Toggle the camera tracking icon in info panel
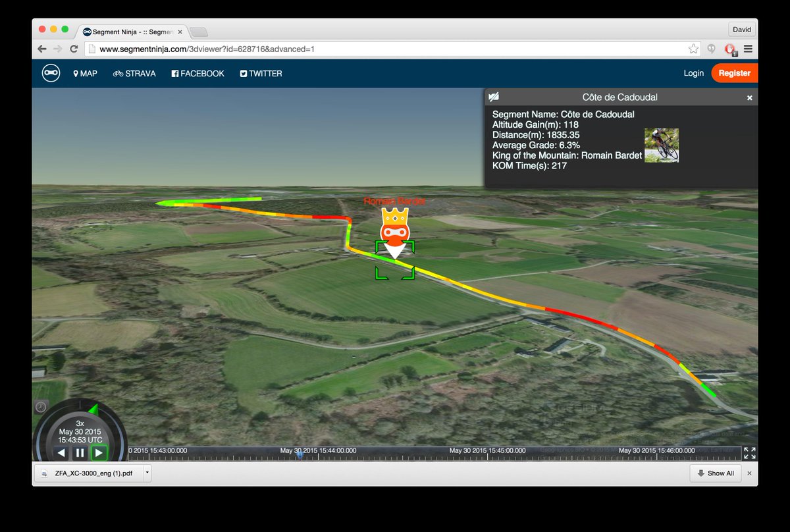 tap(494, 97)
